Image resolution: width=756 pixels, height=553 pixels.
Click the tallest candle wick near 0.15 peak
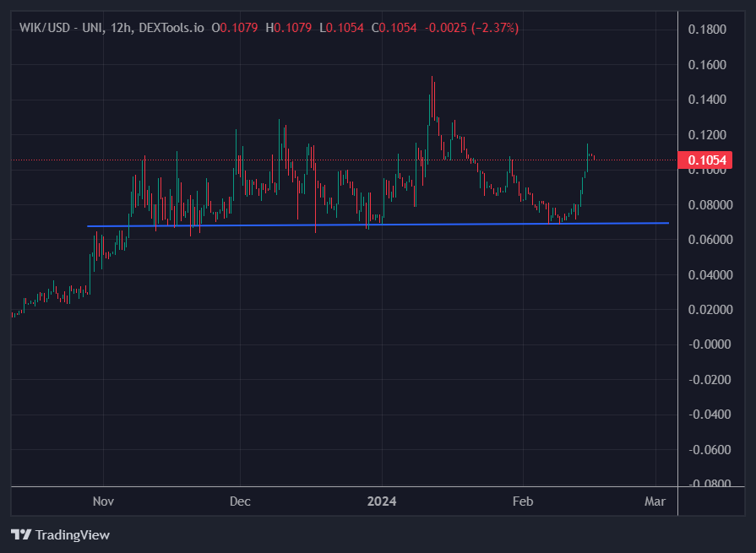click(432, 96)
